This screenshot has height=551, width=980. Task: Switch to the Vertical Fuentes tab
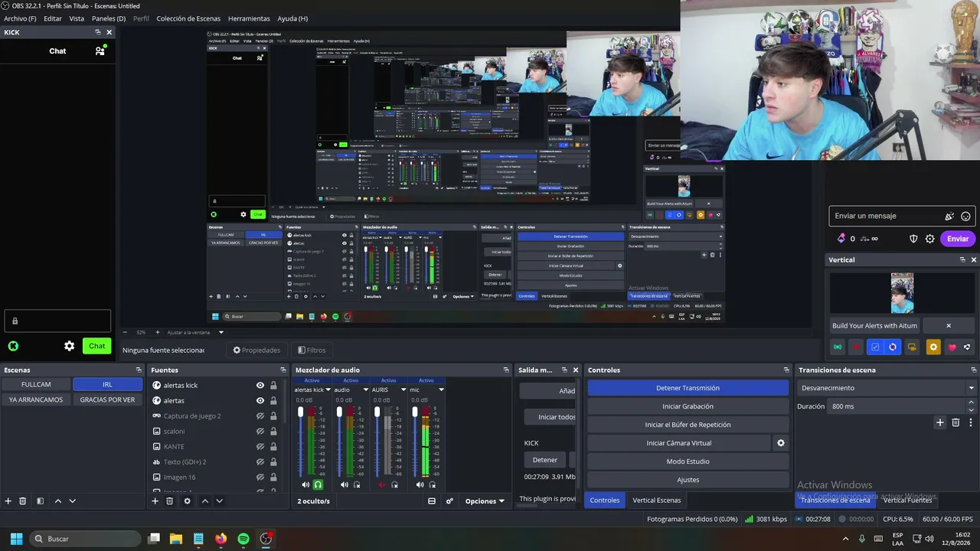coord(907,500)
